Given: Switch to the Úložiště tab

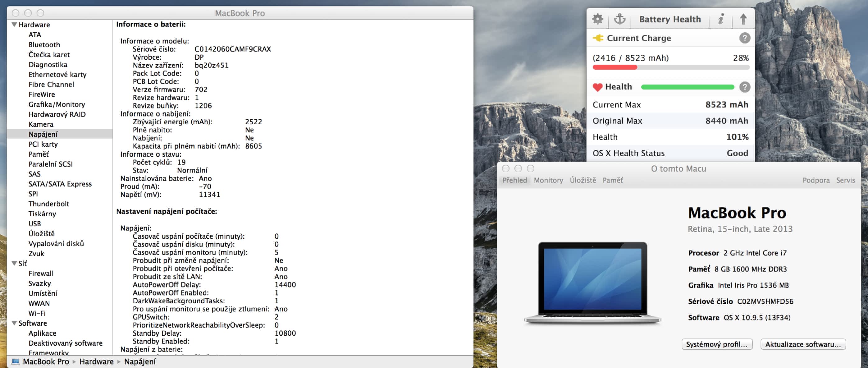Looking at the screenshot, I should point(582,180).
